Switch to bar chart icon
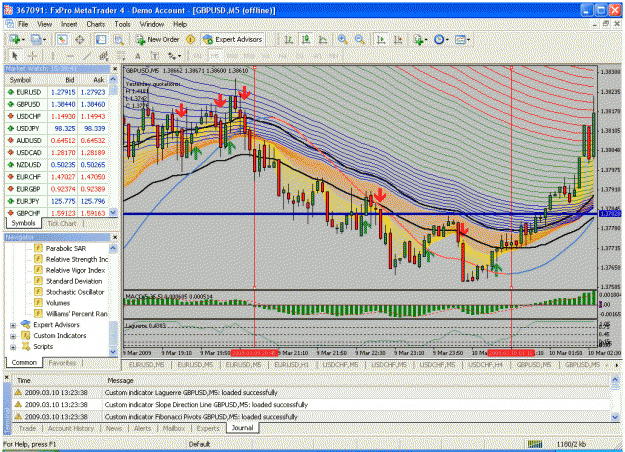This screenshot has height=452, width=625. coord(289,39)
